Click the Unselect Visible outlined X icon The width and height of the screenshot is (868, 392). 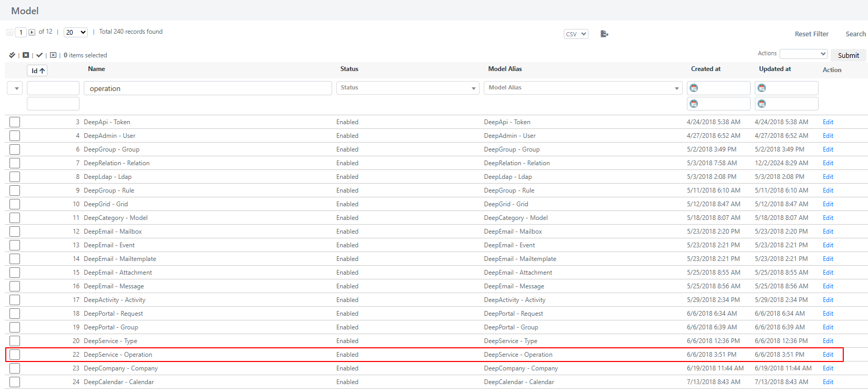(53, 55)
